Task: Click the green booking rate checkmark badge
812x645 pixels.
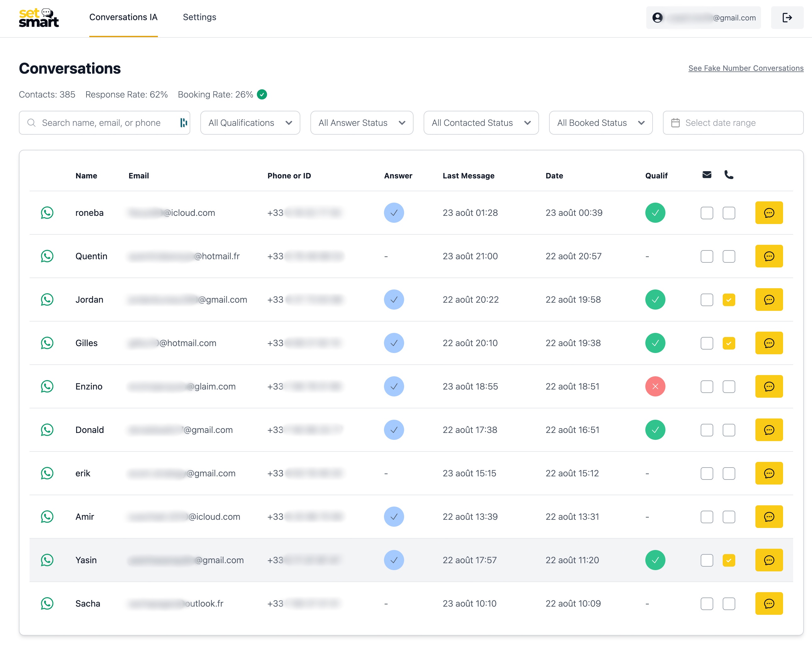Action: point(262,94)
